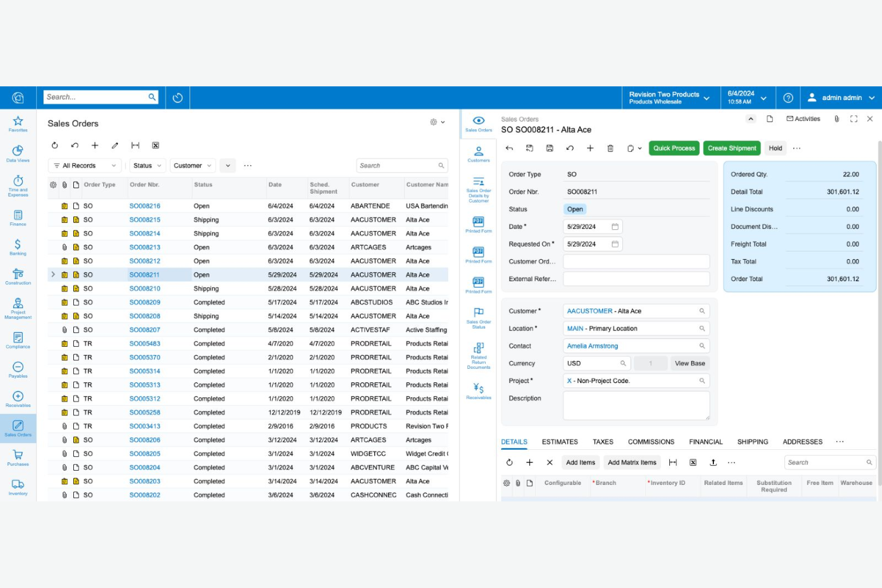The height and width of the screenshot is (588, 882).
Task: Open the Purchases module
Action: [x=18, y=458]
